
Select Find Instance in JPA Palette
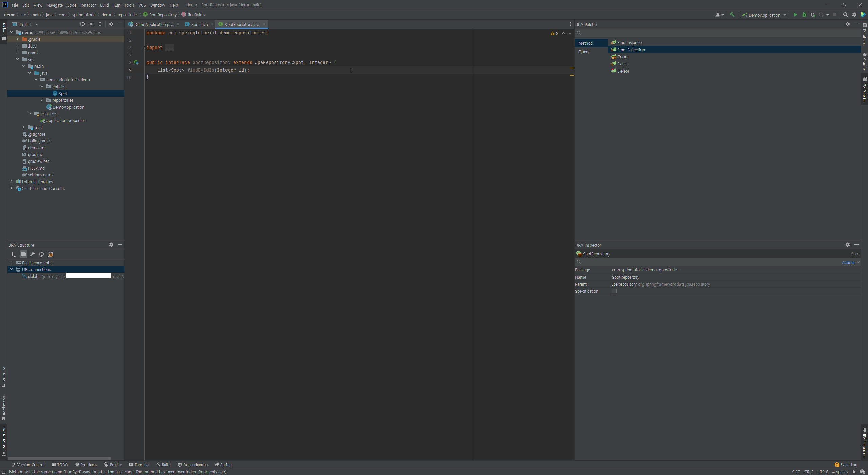629,42
